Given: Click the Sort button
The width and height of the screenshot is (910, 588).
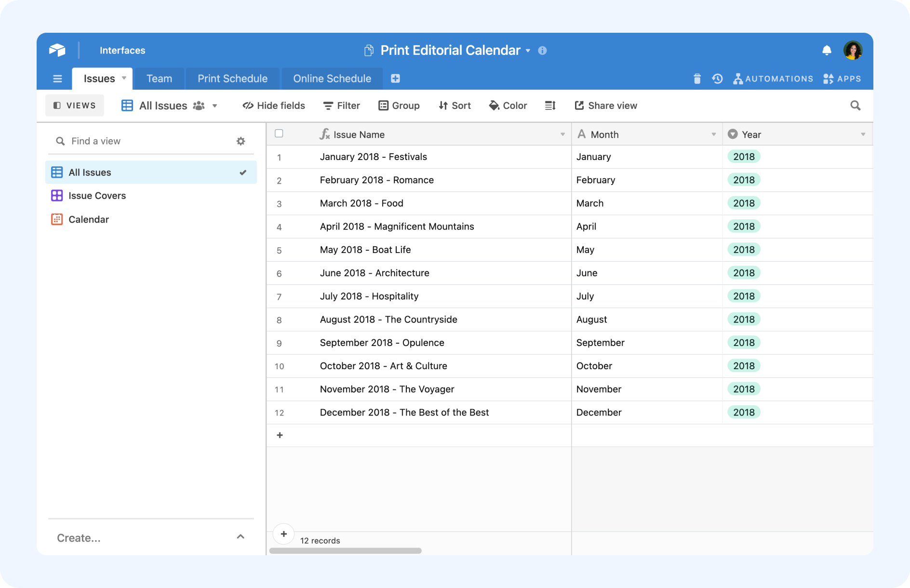Looking at the screenshot, I should 455,106.
